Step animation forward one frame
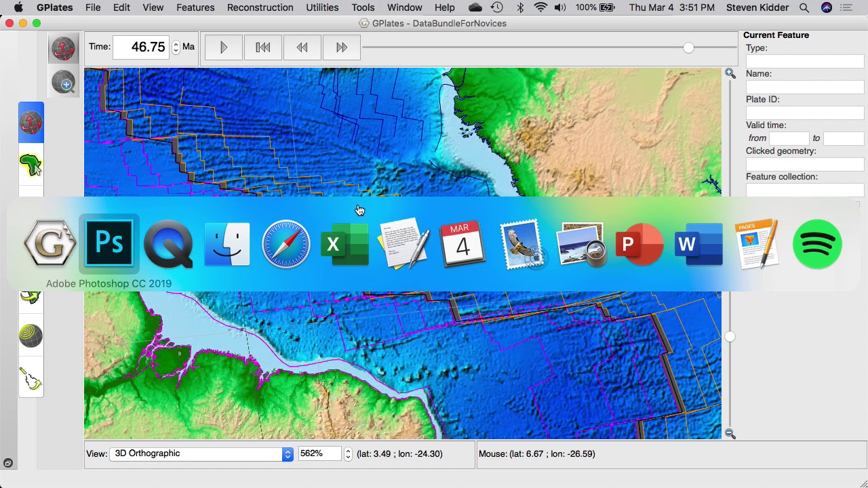The height and width of the screenshot is (488, 868). coord(342,47)
